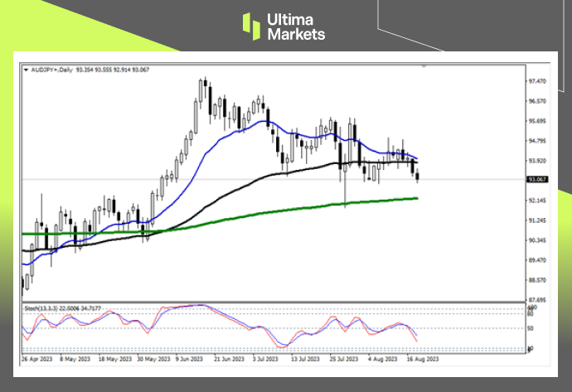Image resolution: width=572 pixels, height=392 pixels.
Task: Click the 87.695 price axis label
Action: 537,300
